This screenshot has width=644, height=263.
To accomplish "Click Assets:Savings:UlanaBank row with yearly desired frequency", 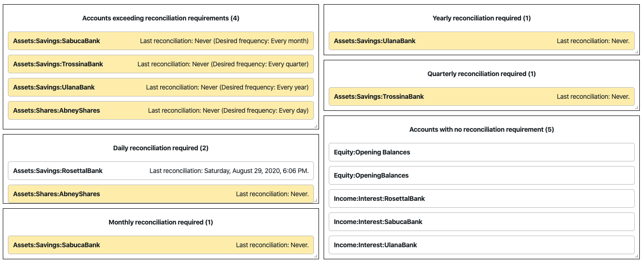I will coord(161,87).
